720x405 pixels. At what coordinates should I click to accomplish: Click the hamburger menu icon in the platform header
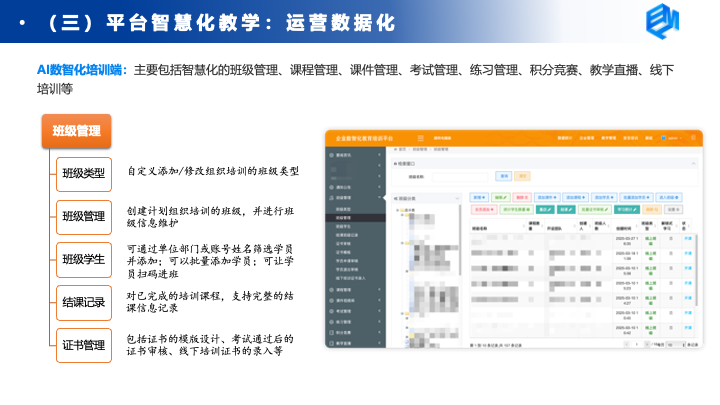pyautogui.click(x=421, y=137)
